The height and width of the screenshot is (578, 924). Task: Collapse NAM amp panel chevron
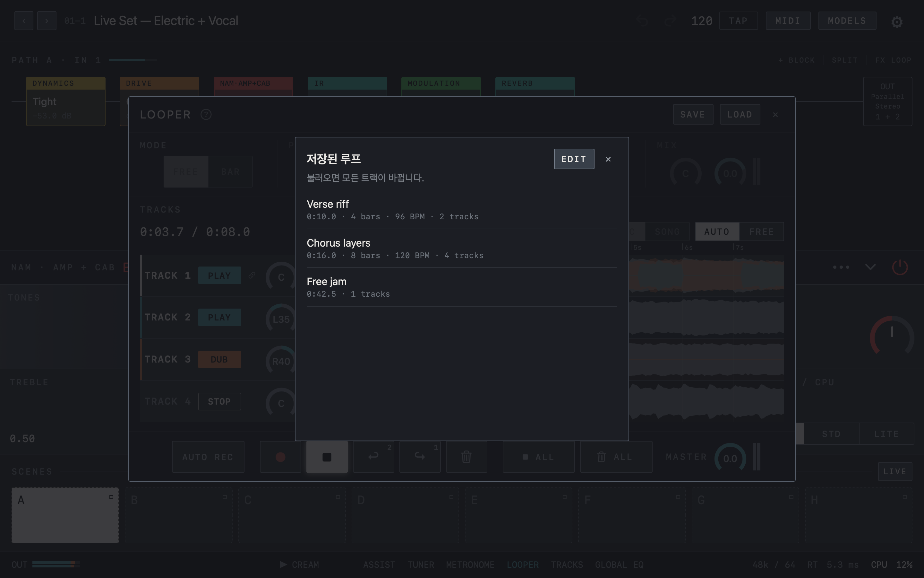870,267
